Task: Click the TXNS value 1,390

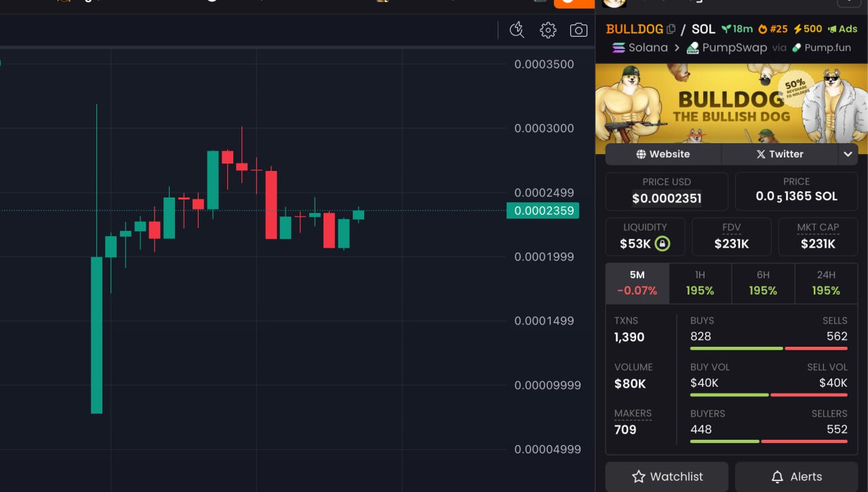Action: 629,337
